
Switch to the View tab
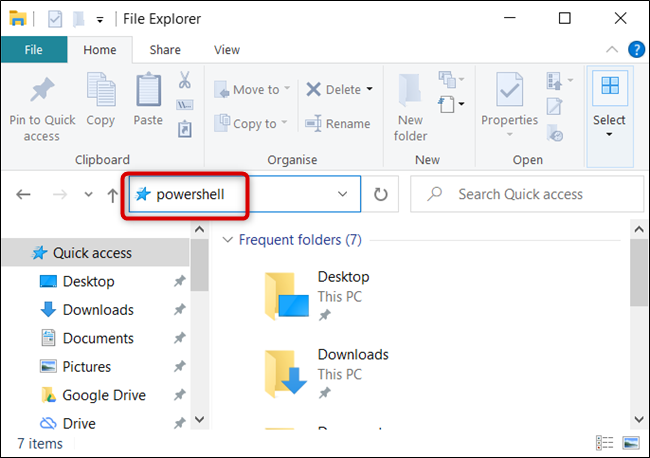[227, 50]
